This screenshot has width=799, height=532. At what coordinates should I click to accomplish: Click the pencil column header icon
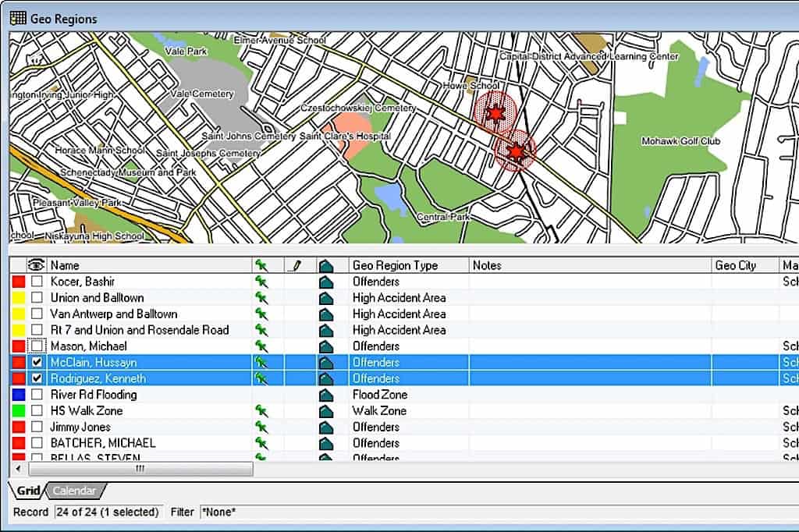point(295,265)
